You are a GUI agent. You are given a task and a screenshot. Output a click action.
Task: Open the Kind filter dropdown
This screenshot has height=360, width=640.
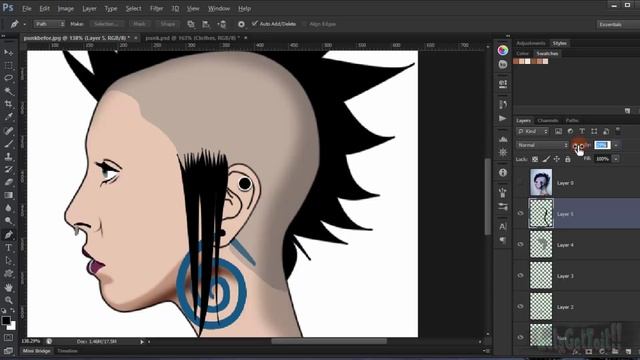pos(533,131)
